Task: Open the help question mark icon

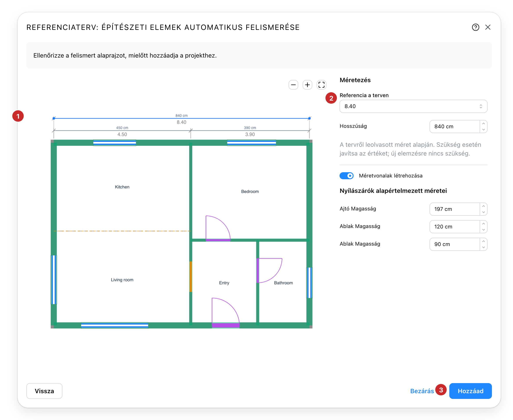Action: (475, 27)
